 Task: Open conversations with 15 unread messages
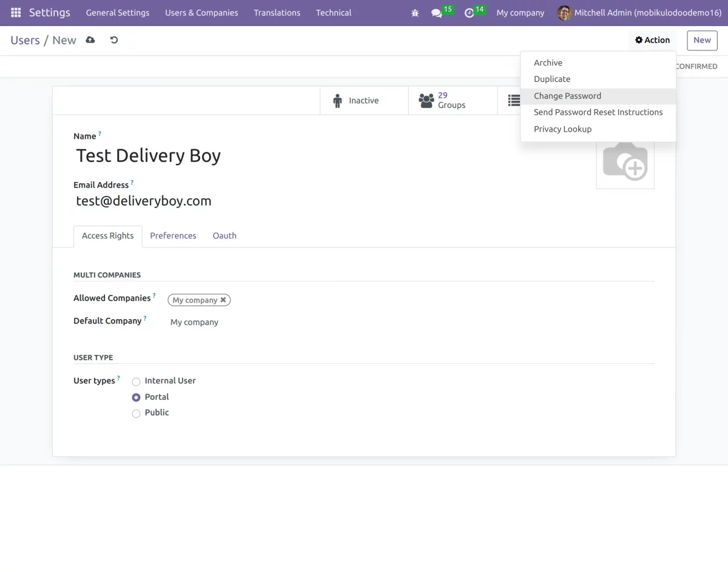(437, 13)
